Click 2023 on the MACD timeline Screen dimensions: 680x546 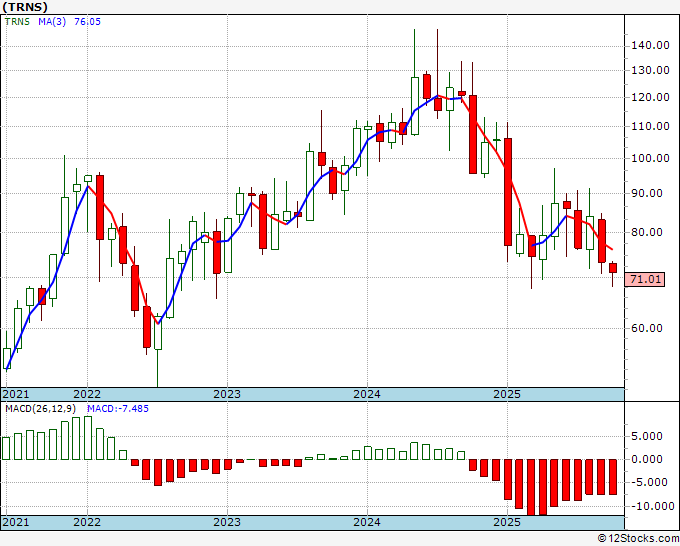coord(227,522)
